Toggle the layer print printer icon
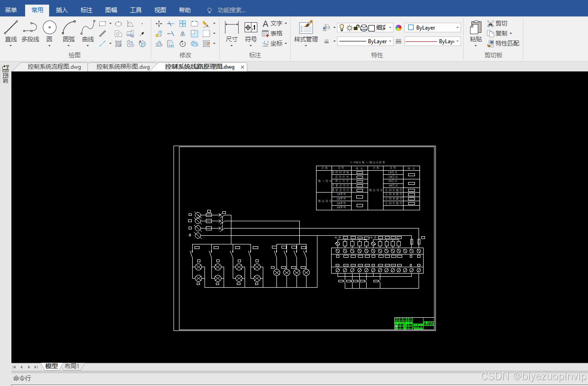The image size is (588, 386). (x=364, y=28)
